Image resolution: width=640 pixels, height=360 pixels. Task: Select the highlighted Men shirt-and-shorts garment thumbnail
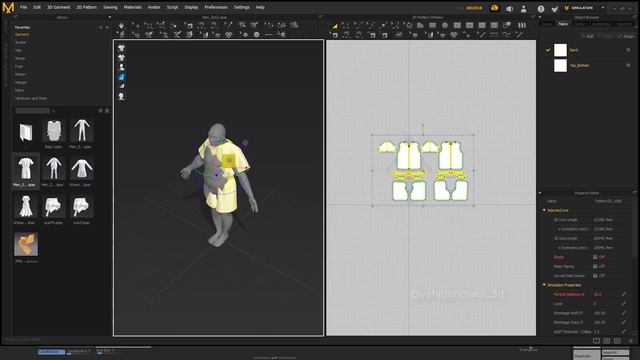click(26, 169)
